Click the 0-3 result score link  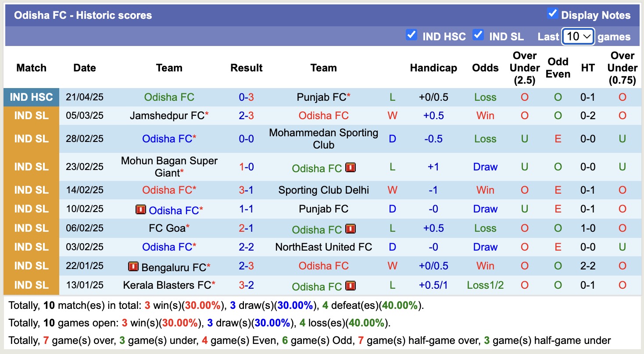pyautogui.click(x=246, y=97)
